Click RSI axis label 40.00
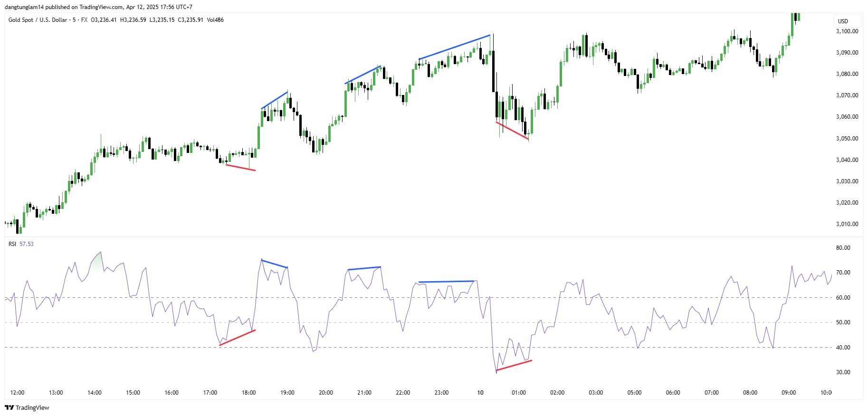 click(843, 348)
